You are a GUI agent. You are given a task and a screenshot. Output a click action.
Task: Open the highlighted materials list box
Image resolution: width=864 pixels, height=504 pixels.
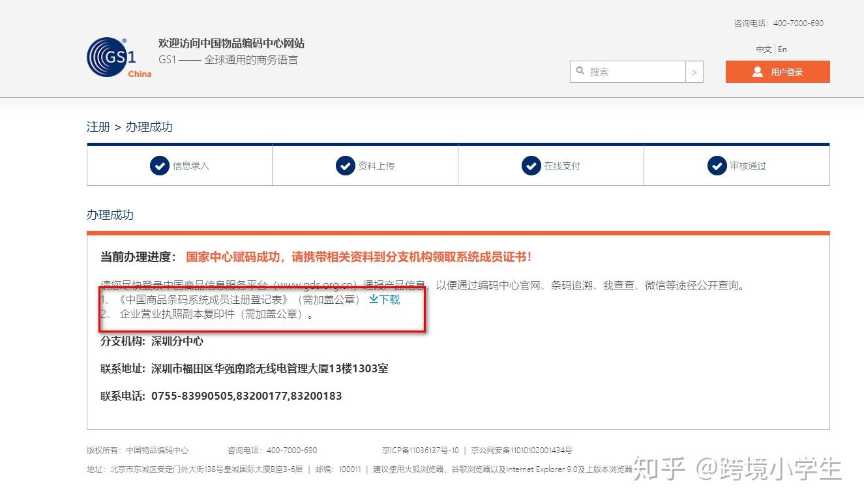tap(261, 310)
